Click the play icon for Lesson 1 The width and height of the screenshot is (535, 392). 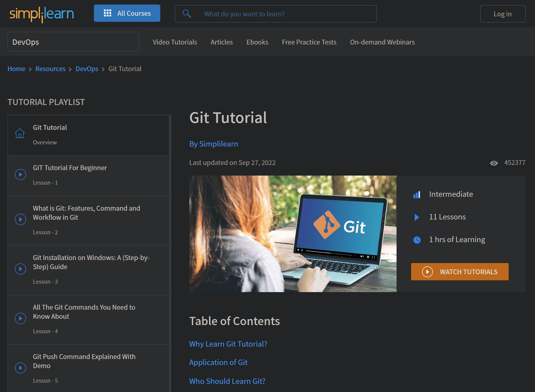click(x=20, y=174)
